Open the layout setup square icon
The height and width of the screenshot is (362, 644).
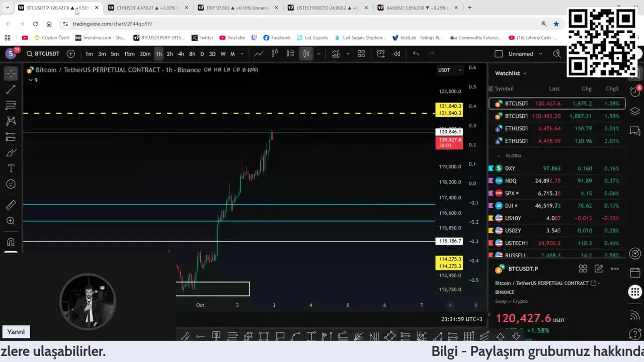[x=499, y=54]
